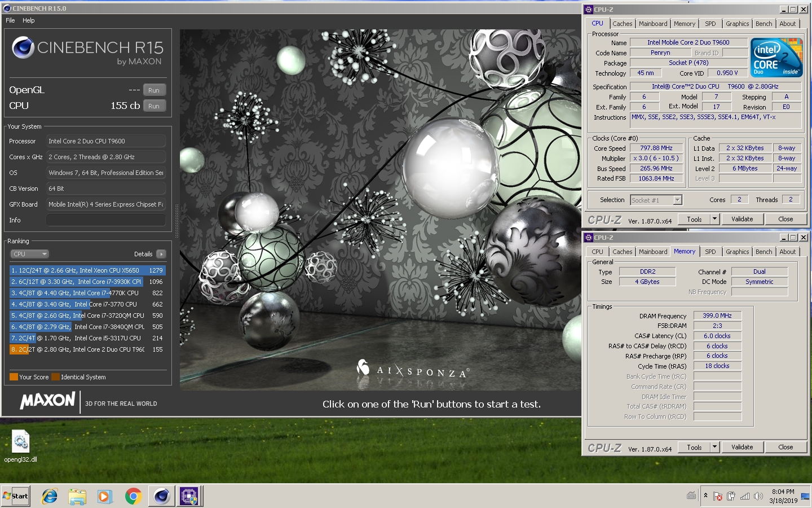Open Mainboard tab in CPU-Z timings window
This screenshot has height=508, width=812.
click(x=653, y=252)
